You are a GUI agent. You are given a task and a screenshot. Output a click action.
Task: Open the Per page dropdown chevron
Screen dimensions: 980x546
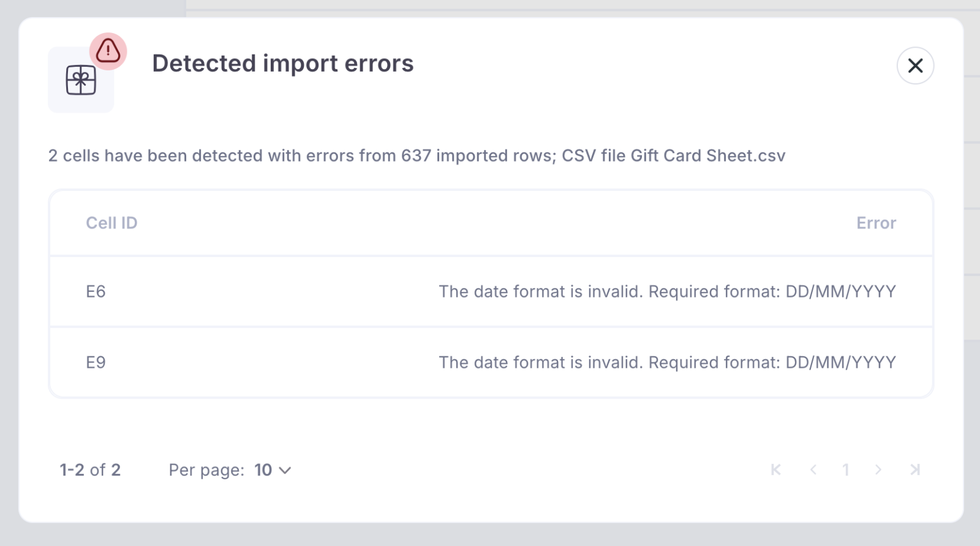point(285,470)
